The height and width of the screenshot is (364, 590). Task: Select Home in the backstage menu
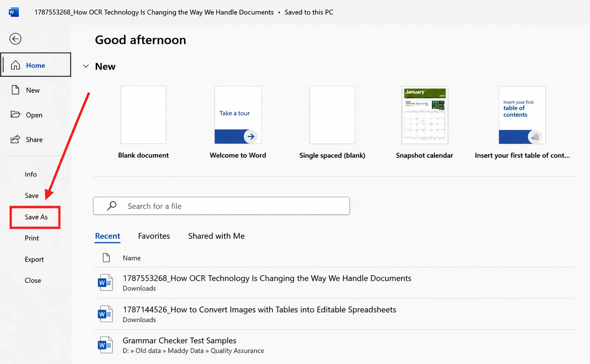tap(36, 65)
